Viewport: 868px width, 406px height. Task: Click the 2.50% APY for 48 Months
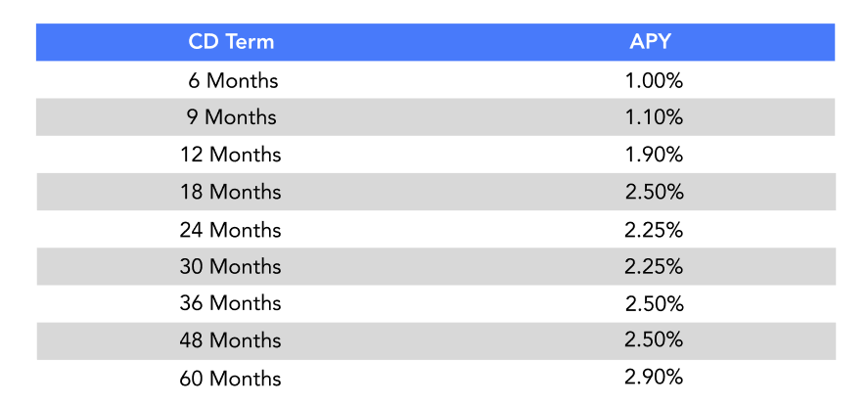(x=654, y=340)
